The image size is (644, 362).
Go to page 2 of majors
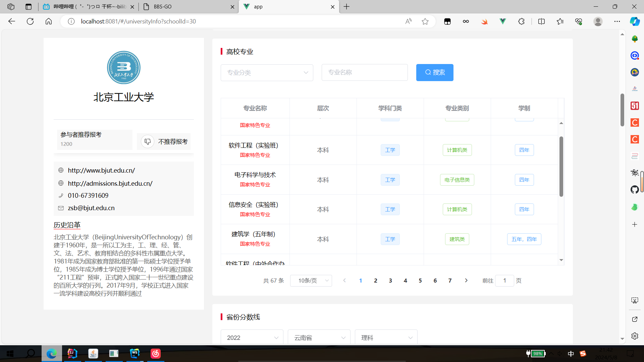pyautogui.click(x=376, y=281)
